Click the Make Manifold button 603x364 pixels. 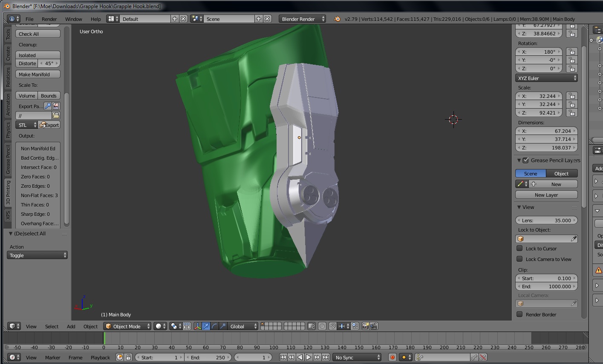click(x=38, y=74)
